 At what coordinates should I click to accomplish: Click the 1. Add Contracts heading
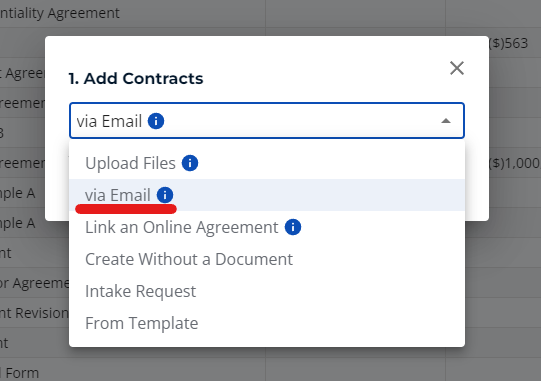[x=136, y=78]
